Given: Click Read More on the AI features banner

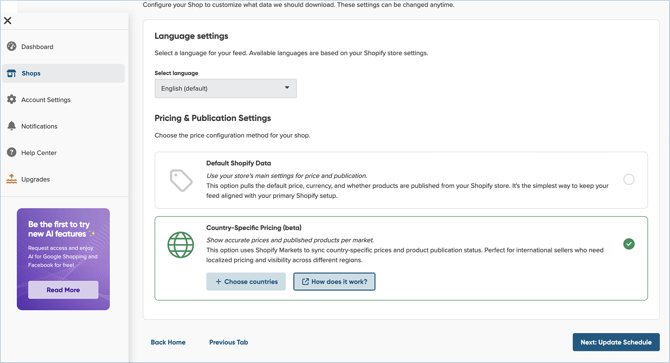Looking at the screenshot, I should tap(63, 290).
